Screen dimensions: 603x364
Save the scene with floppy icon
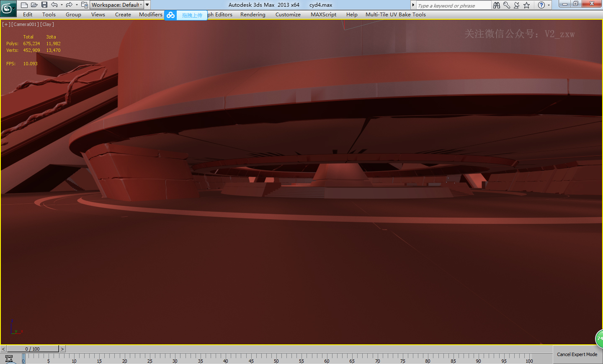click(x=44, y=5)
